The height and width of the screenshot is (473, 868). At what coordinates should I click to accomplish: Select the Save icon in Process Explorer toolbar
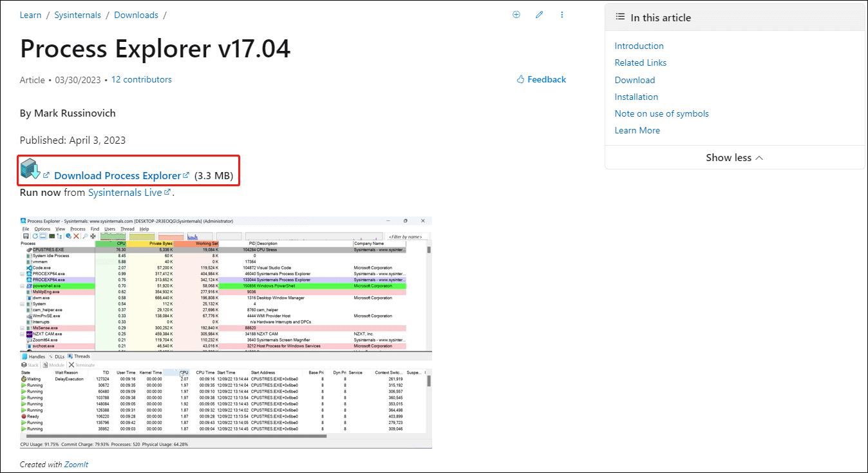(26, 236)
